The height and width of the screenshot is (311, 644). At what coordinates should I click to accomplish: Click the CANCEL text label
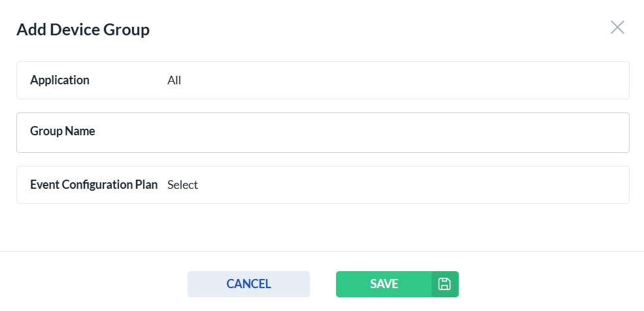(x=248, y=284)
